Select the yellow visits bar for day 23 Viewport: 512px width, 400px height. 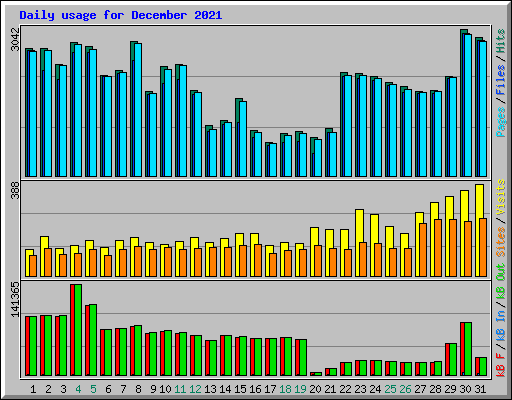pyautogui.click(x=359, y=243)
